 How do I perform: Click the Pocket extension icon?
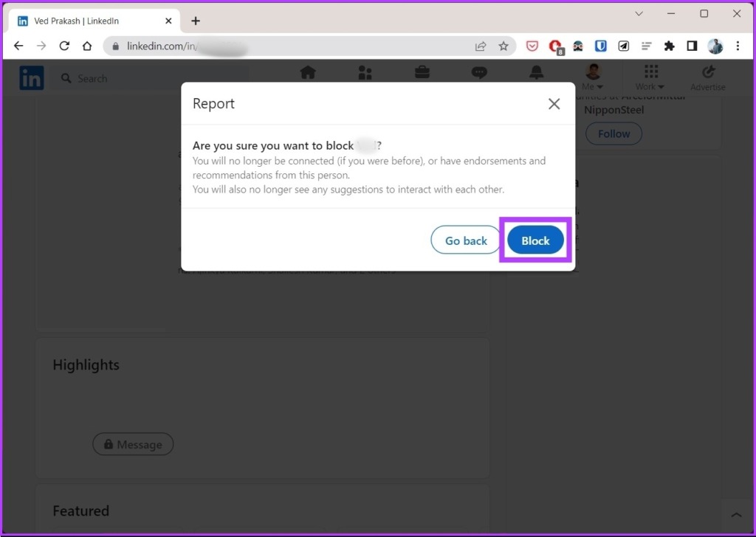pos(532,46)
